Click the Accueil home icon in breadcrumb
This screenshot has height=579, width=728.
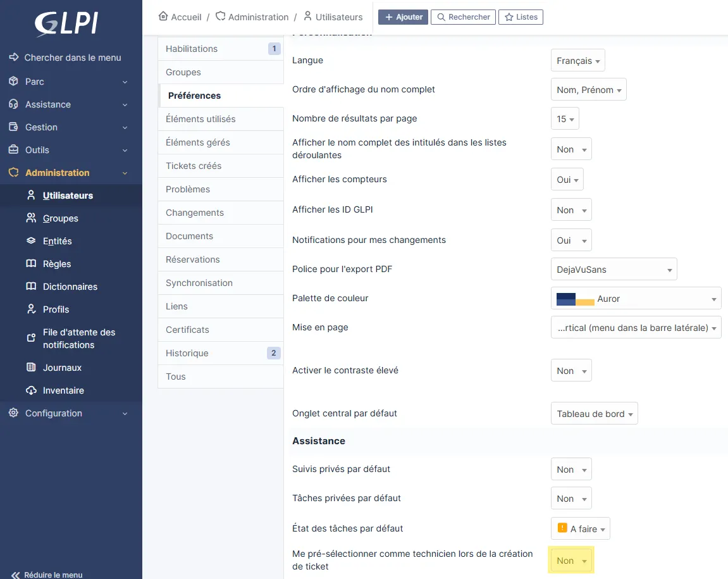click(163, 16)
